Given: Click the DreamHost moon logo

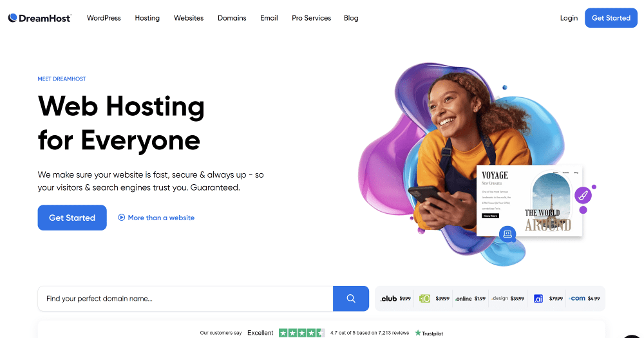Looking at the screenshot, I should (x=13, y=17).
